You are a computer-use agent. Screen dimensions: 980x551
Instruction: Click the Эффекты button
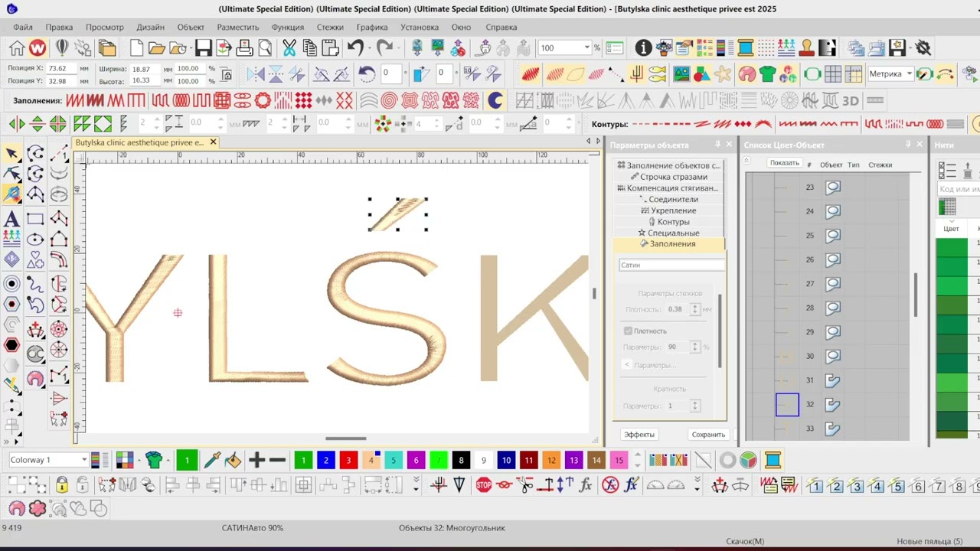click(x=639, y=435)
